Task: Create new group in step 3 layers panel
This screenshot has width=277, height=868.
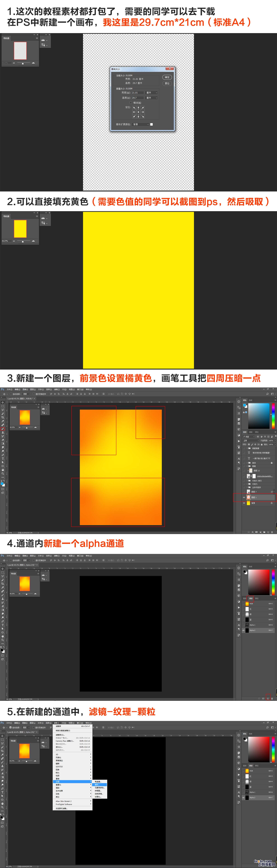Action: point(264,532)
